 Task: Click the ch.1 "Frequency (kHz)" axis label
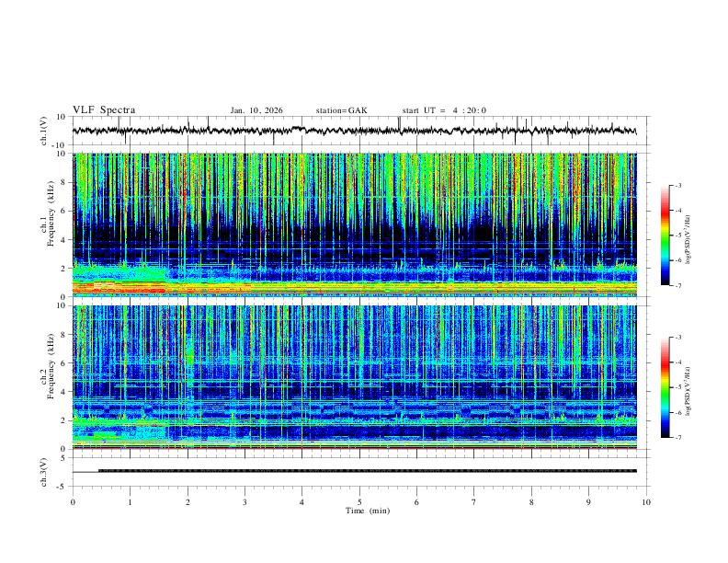click(x=51, y=213)
